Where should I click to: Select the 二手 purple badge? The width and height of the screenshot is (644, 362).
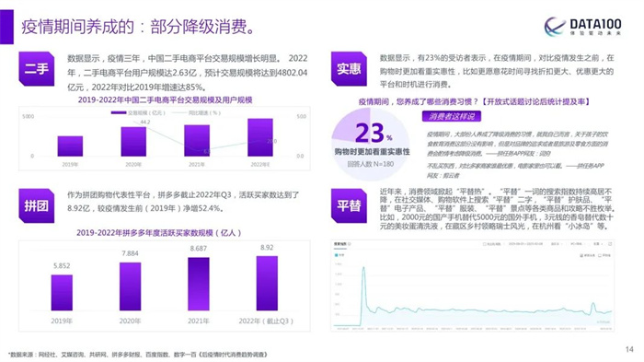(x=37, y=69)
